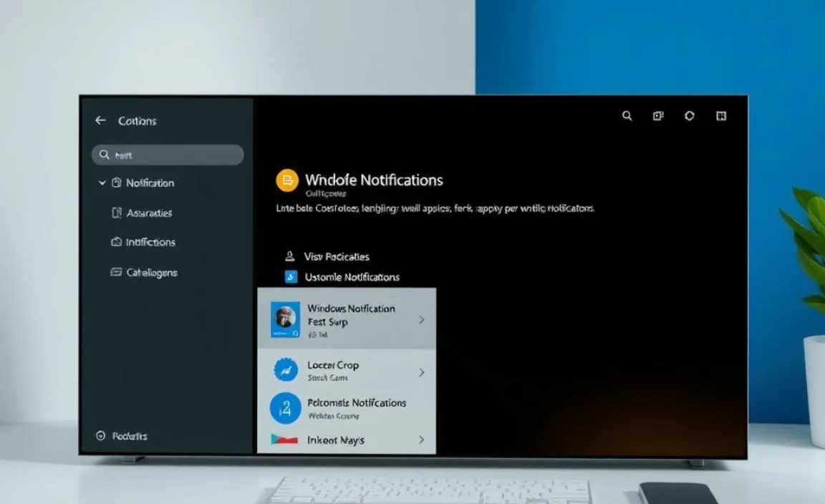Screen dimensions: 825x504
Task: Select the Cateliogens sidebar icon
Action: [x=116, y=273]
